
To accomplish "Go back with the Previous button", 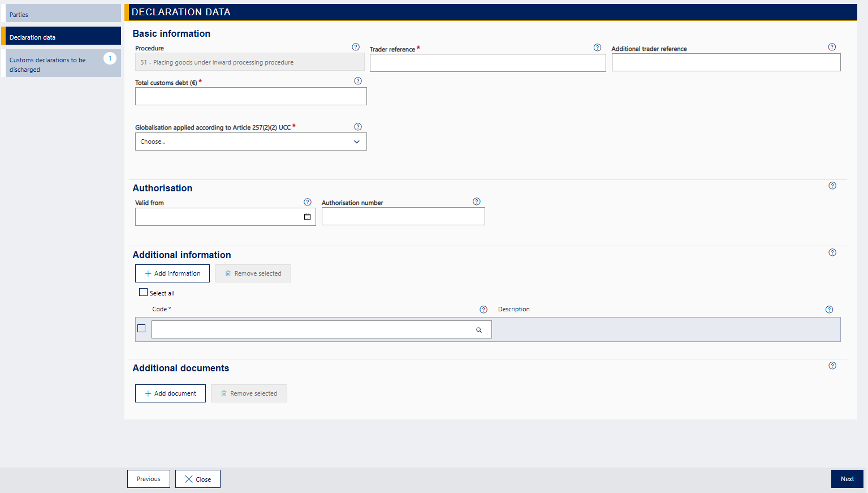I will click(x=148, y=479).
